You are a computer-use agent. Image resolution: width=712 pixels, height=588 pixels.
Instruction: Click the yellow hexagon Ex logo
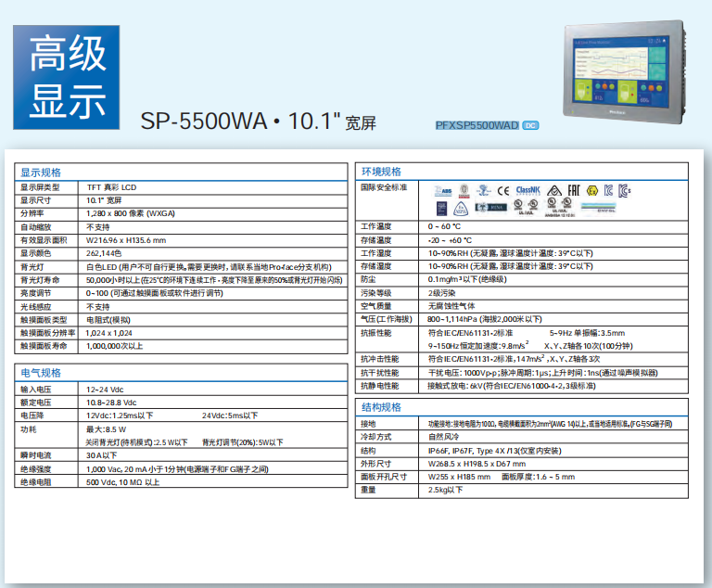592,191
